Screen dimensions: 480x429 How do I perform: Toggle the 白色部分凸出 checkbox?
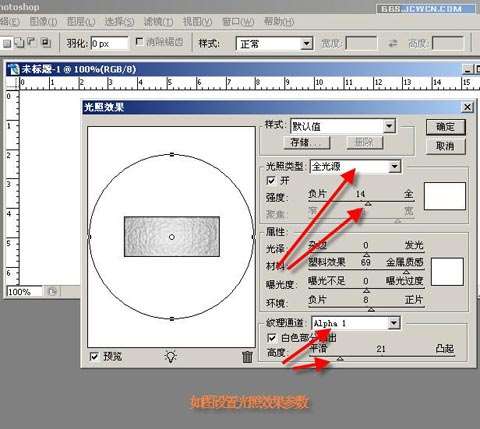(x=272, y=338)
